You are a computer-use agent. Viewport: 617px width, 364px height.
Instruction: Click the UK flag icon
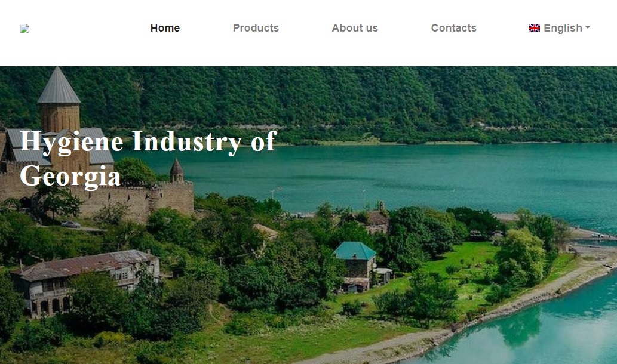pyautogui.click(x=535, y=28)
